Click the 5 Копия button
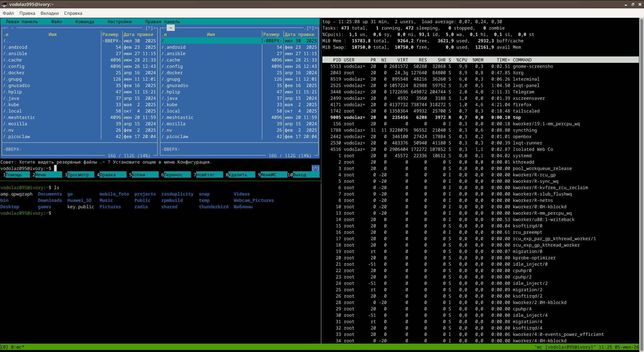The height and width of the screenshot is (352, 644). click(x=144, y=175)
